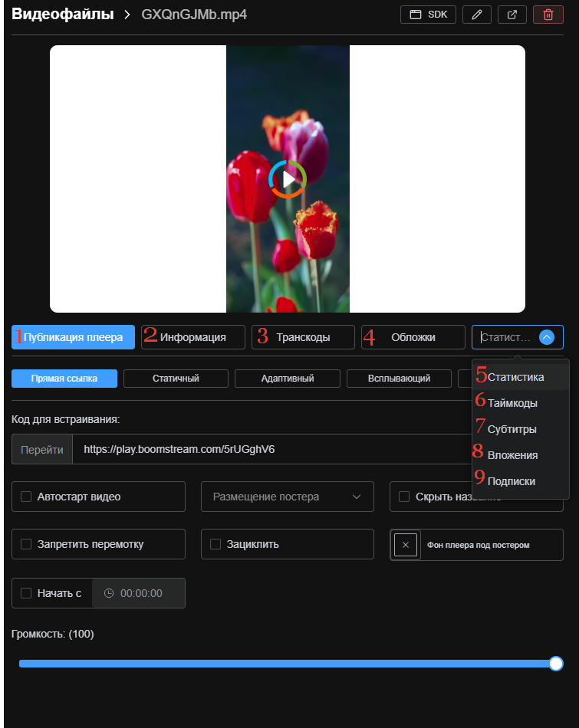Open the Транскоды tab
Viewport: 579px width, 728px height.
[303, 337]
